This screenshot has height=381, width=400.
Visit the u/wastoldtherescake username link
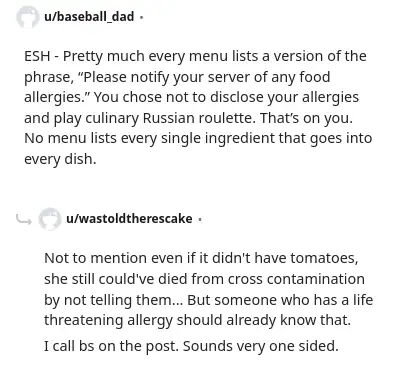tap(129, 218)
